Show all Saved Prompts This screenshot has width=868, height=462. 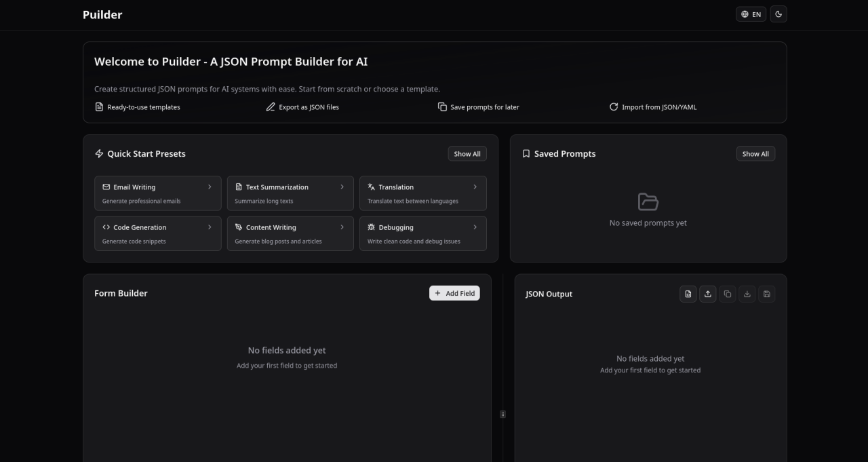click(x=755, y=154)
